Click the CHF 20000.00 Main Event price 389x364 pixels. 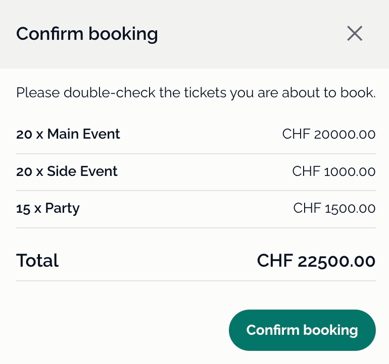tap(329, 134)
